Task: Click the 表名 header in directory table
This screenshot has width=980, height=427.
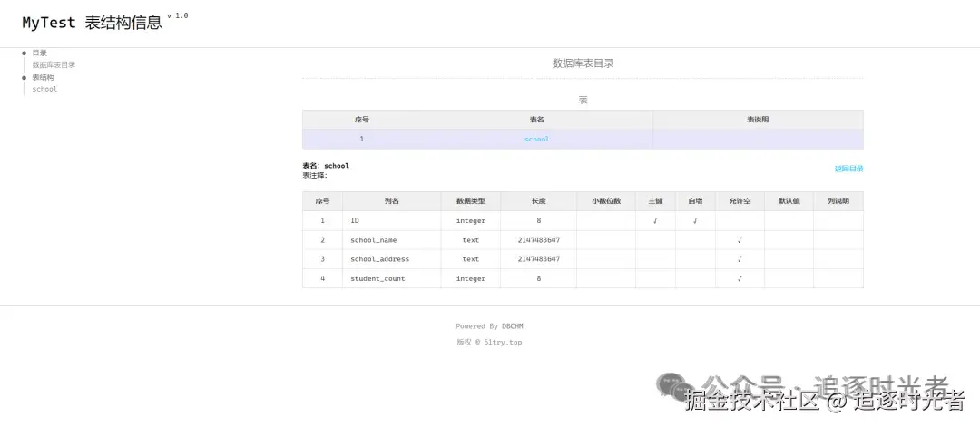Action: click(x=537, y=120)
